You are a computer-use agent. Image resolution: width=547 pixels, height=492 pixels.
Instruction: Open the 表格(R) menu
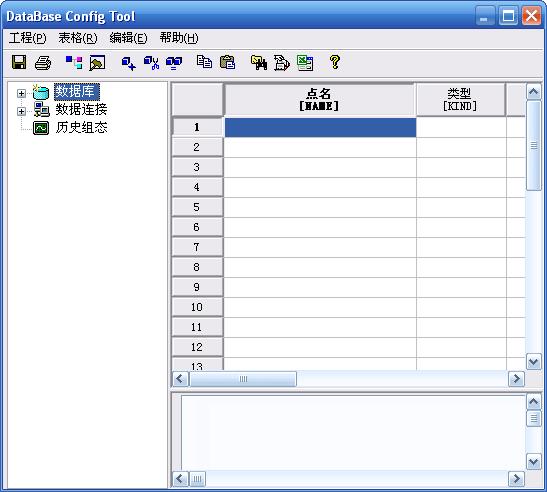(78, 38)
